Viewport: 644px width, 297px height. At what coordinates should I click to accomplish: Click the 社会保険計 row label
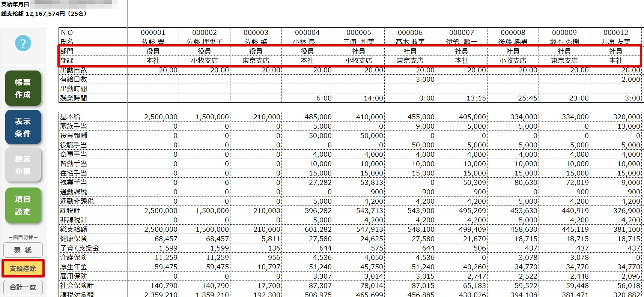[77, 285]
